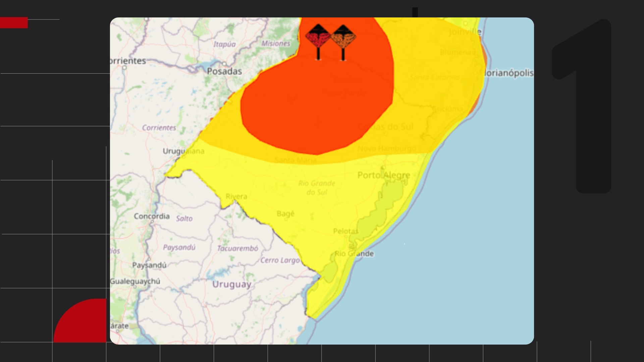Click the Pelotas city label
This screenshot has width=644, height=362.
(x=346, y=231)
